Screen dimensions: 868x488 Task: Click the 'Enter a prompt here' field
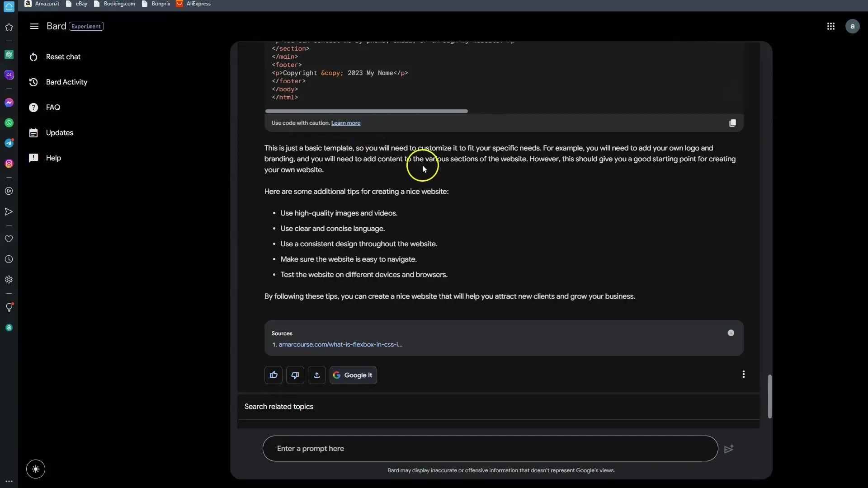[490, 449]
